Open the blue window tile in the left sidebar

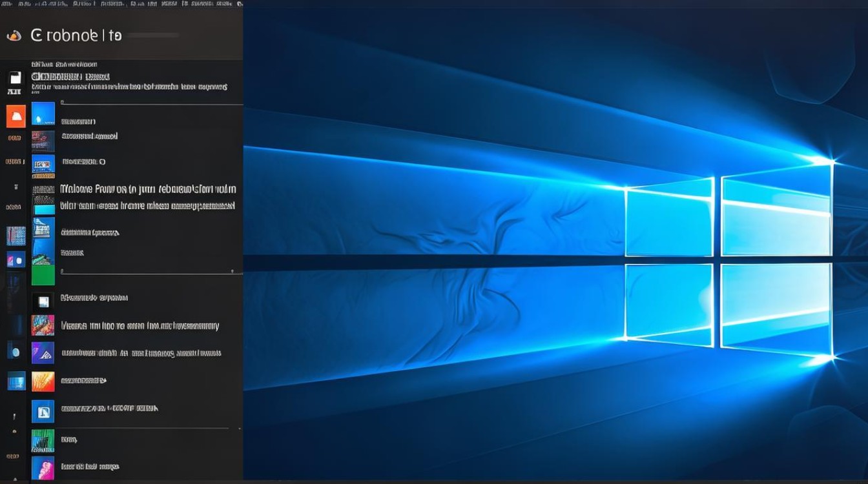(x=16, y=381)
